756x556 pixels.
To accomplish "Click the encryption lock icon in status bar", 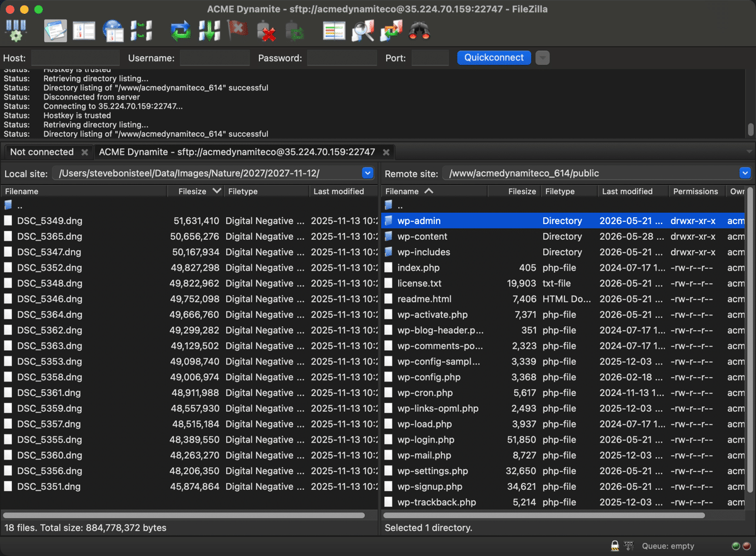I will click(x=614, y=546).
